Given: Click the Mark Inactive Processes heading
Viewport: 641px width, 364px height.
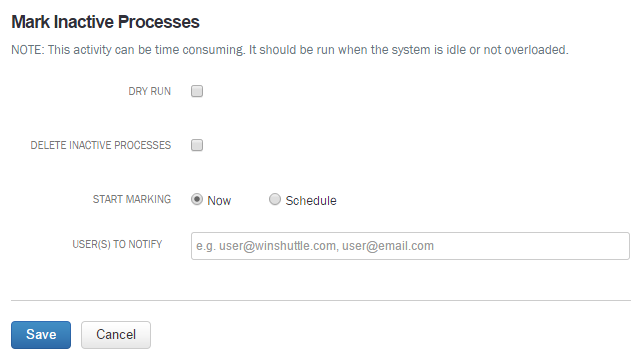Looking at the screenshot, I should point(105,22).
